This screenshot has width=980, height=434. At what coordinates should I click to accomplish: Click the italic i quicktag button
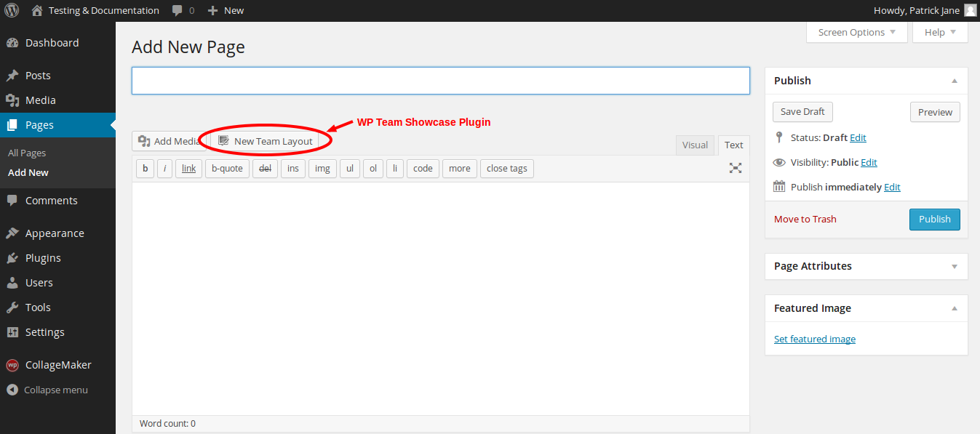point(164,169)
